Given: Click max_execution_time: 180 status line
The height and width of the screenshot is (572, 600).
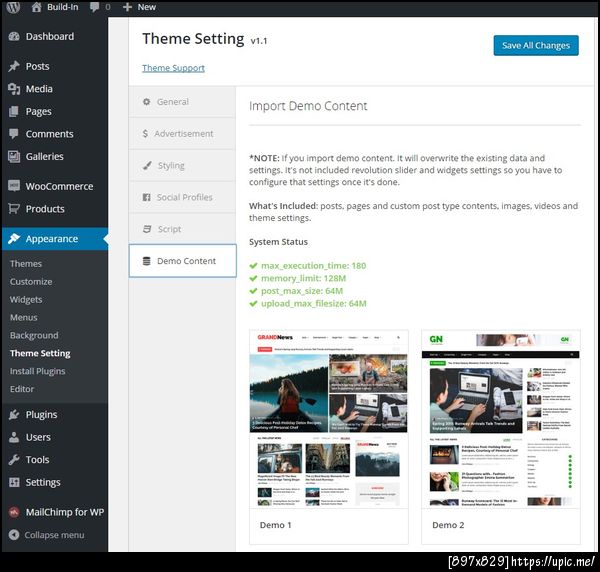Looking at the screenshot, I should click(308, 266).
